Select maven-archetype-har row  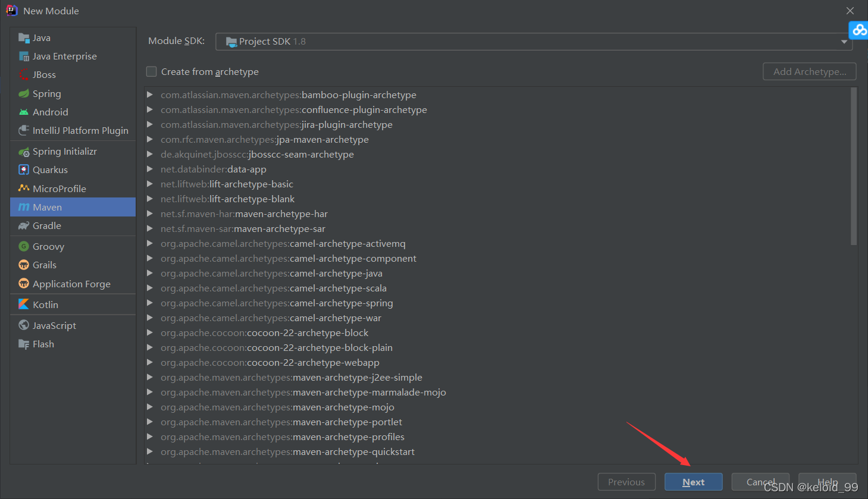(x=497, y=214)
